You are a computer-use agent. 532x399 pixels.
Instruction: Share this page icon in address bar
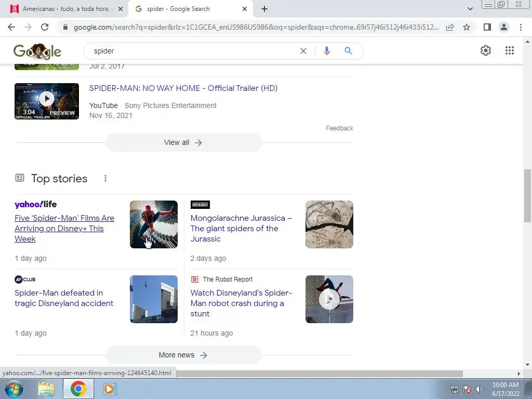450,27
